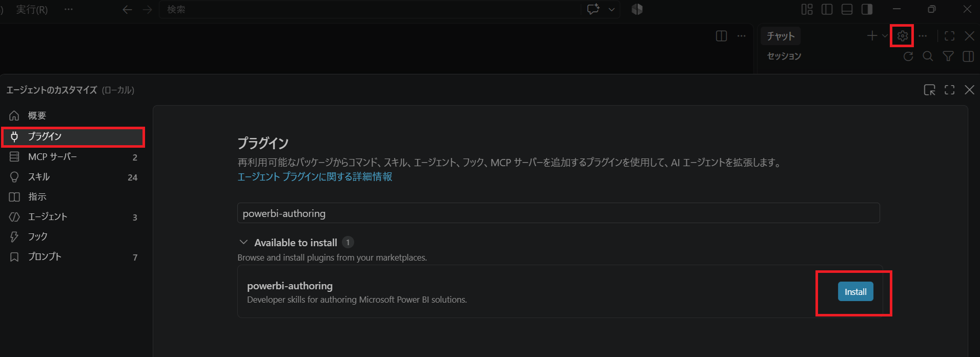The height and width of the screenshot is (357, 980).
Task: Refresh the セッション list
Action: pos(908,56)
